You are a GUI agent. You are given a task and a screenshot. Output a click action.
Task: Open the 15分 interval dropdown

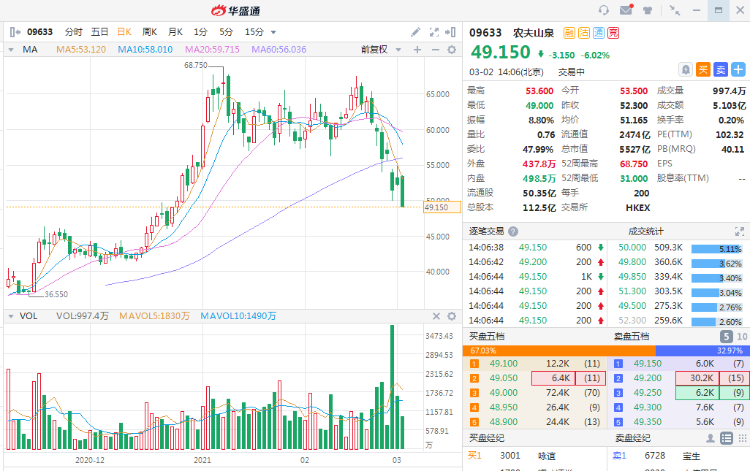click(x=259, y=32)
